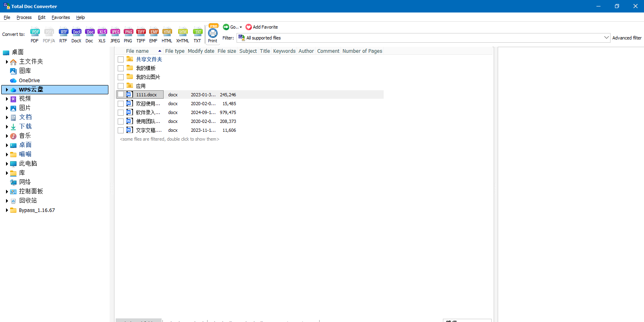Screen dimensions: 644x322
Task: Tick the checkbox beside 共享文件夹 folder
Action: click(120, 59)
